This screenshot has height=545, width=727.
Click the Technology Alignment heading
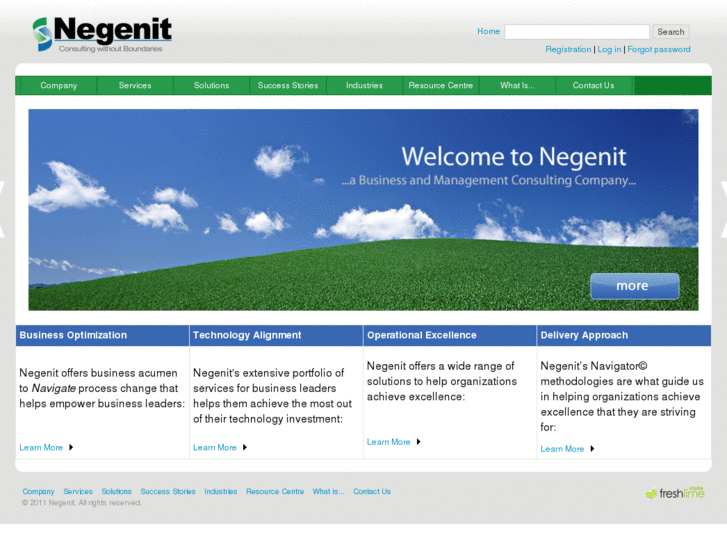(247, 335)
